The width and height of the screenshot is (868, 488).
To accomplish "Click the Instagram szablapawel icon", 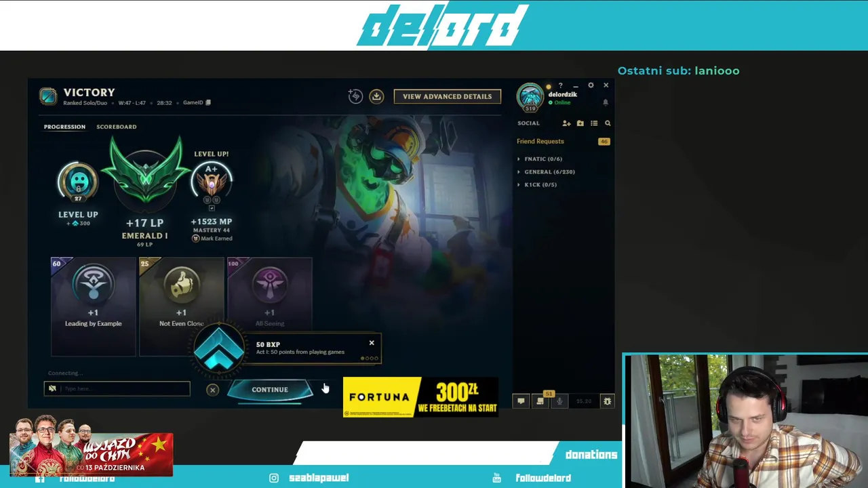I will 274,478.
